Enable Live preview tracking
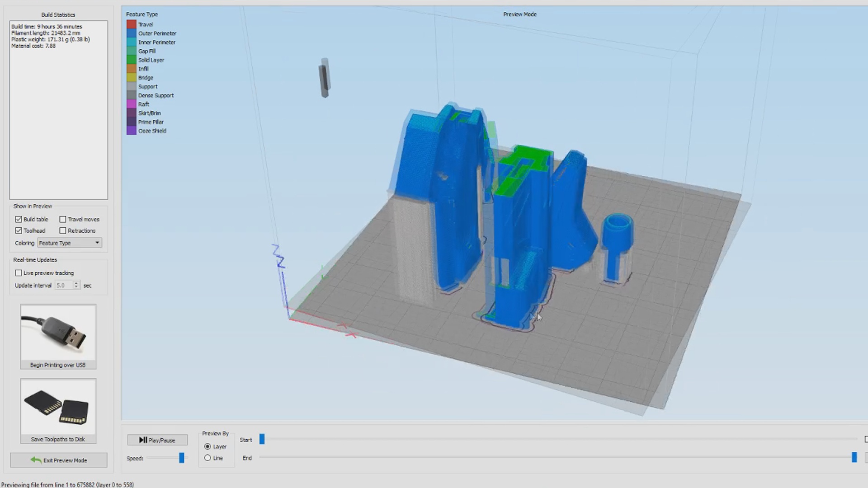868x488 pixels. (19, 273)
